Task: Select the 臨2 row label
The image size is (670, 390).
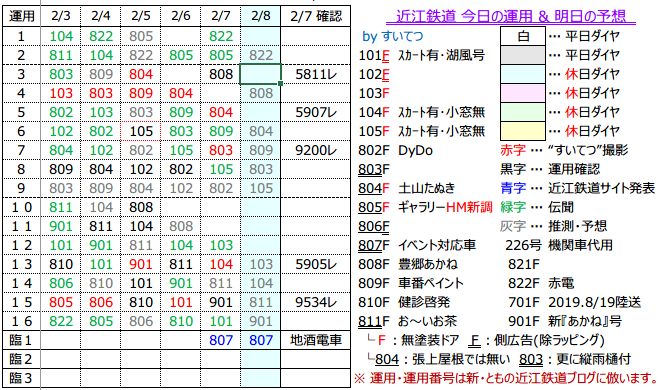Action: pyautogui.click(x=21, y=359)
